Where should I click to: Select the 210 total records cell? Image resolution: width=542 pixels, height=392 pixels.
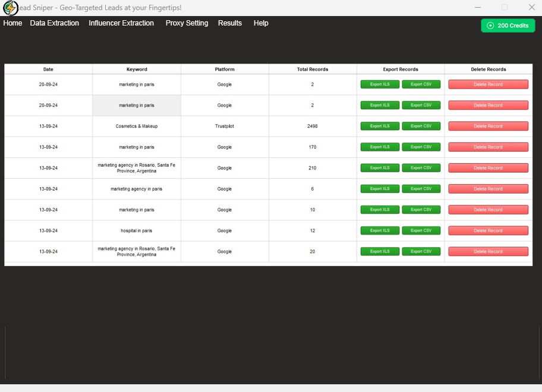coord(313,168)
